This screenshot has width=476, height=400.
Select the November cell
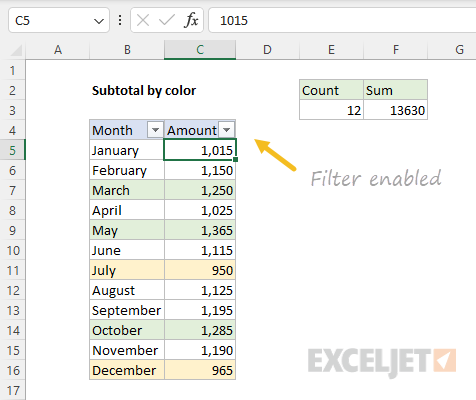tap(127, 350)
